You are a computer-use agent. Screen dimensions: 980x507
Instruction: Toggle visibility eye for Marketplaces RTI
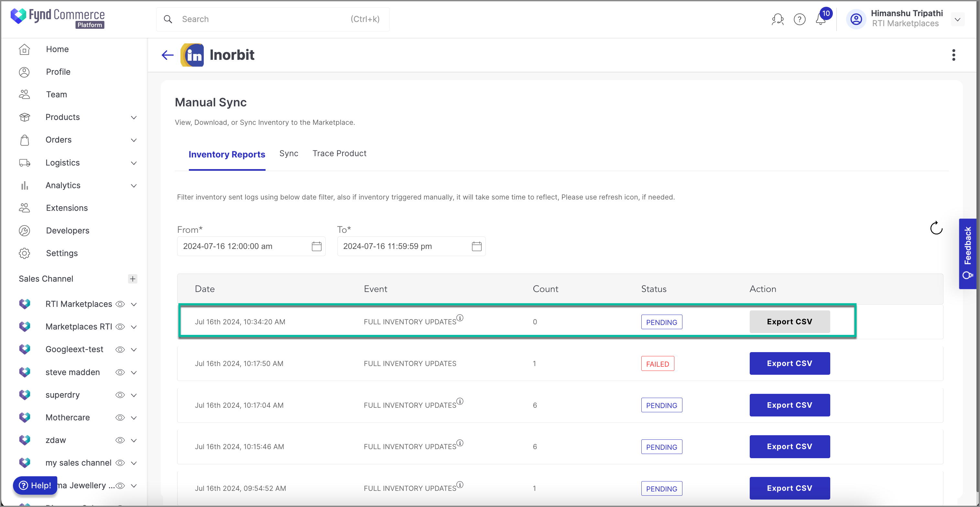pyautogui.click(x=120, y=327)
